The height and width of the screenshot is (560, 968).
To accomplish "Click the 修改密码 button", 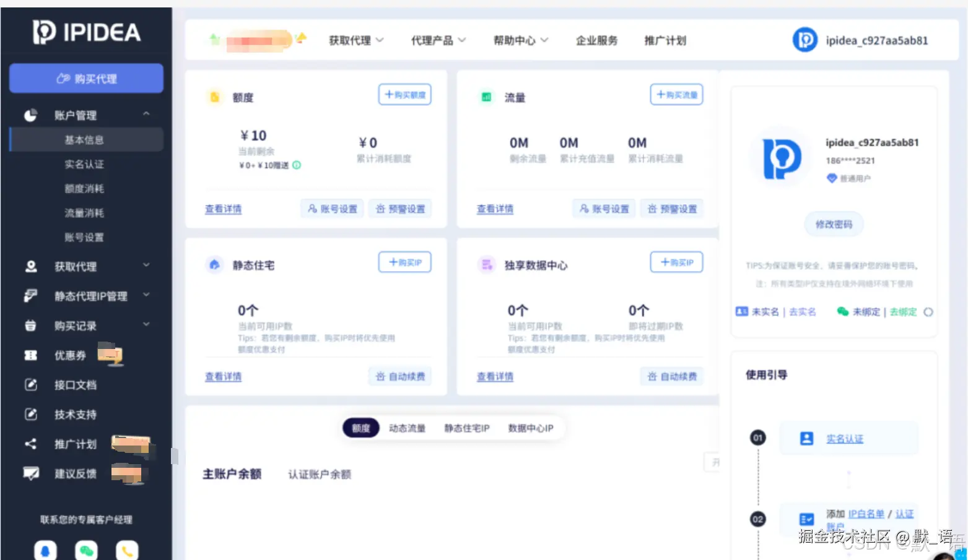I will (x=833, y=224).
